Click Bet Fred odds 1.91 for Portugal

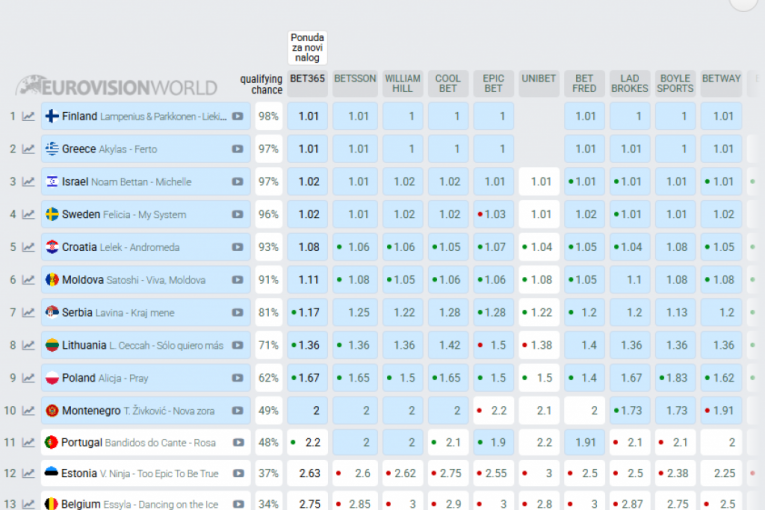[x=584, y=442]
